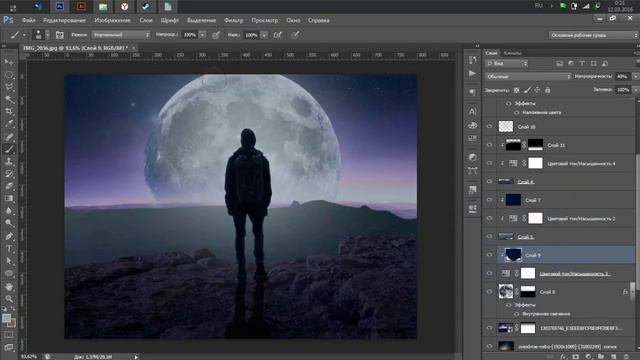Open the Изображение menu
The width and height of the screenshot is (640, 360).
click(112, 20)
